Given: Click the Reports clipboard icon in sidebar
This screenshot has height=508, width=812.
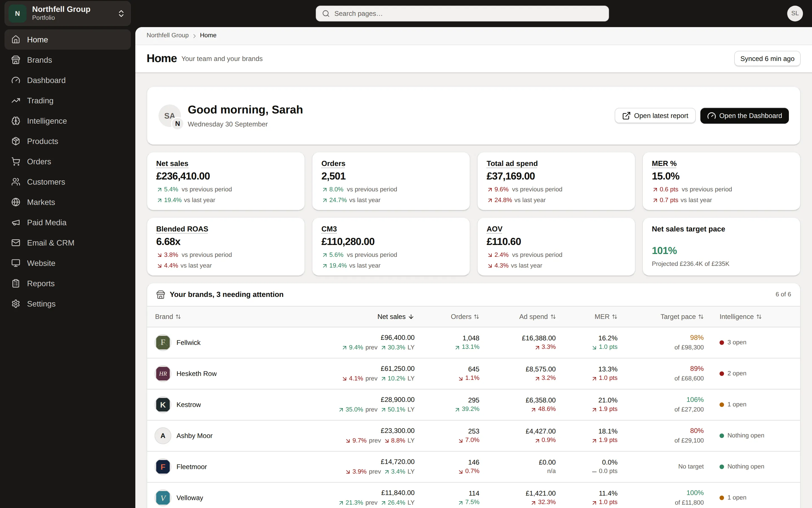Looking at the screenshot, I should [x=16, y=284].
